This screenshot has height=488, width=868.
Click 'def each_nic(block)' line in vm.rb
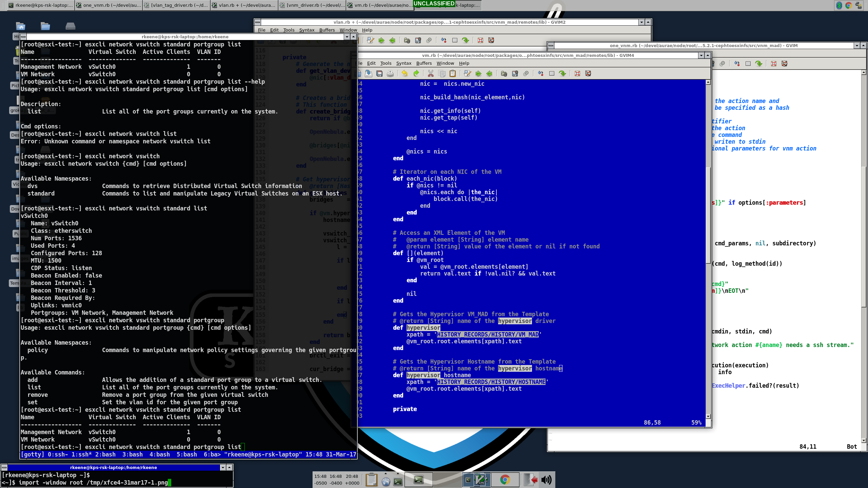(x=425, y=179)
